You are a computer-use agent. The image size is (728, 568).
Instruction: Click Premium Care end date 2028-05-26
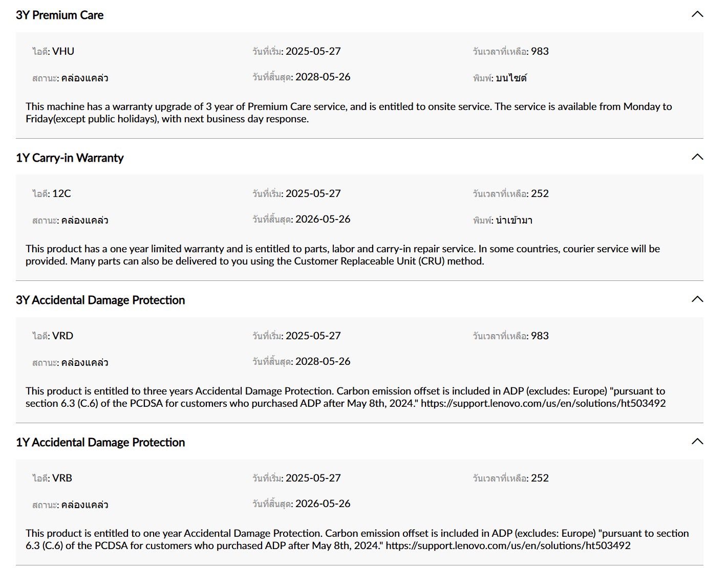tap(323, 77)
